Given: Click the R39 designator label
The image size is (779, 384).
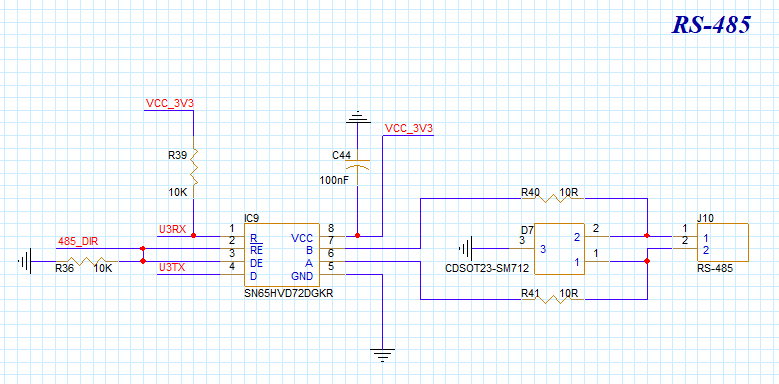Looking at the screenshot, I should (178, 155).
